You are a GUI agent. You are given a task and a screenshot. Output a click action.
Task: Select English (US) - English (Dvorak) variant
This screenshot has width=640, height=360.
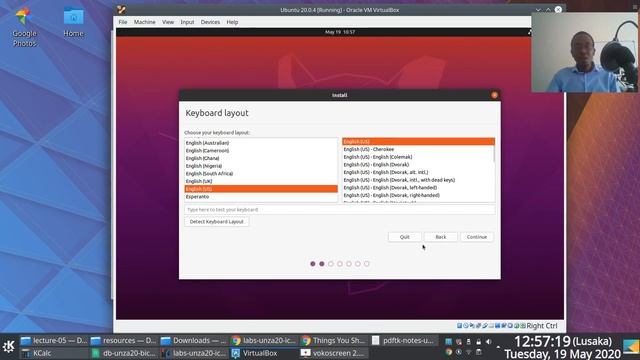[x=418, y=165]
